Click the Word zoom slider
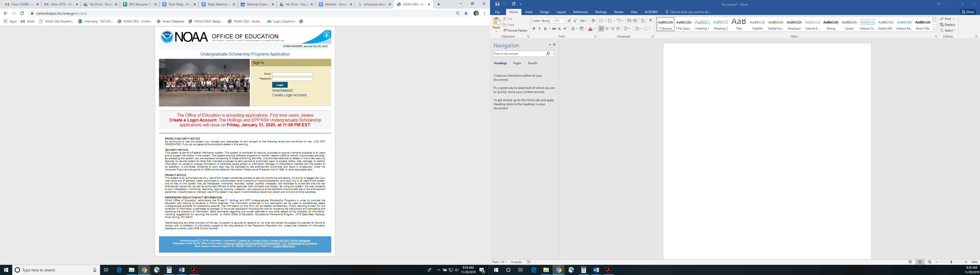The width and height of the screenshot is (980, 275). 951,262
